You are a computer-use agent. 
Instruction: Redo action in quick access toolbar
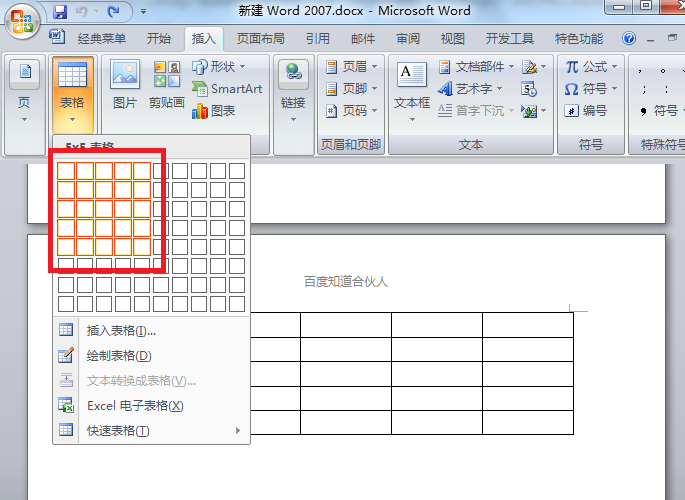click(114, 12)
